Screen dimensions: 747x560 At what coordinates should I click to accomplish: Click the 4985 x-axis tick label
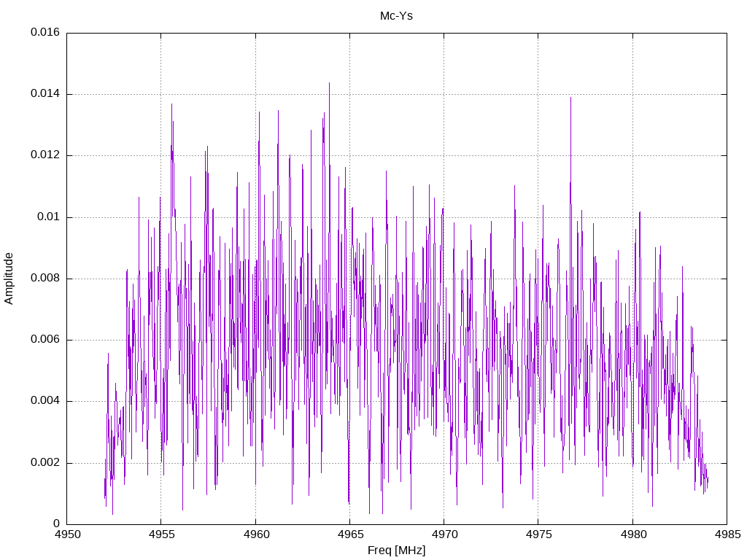coord(727,534)
